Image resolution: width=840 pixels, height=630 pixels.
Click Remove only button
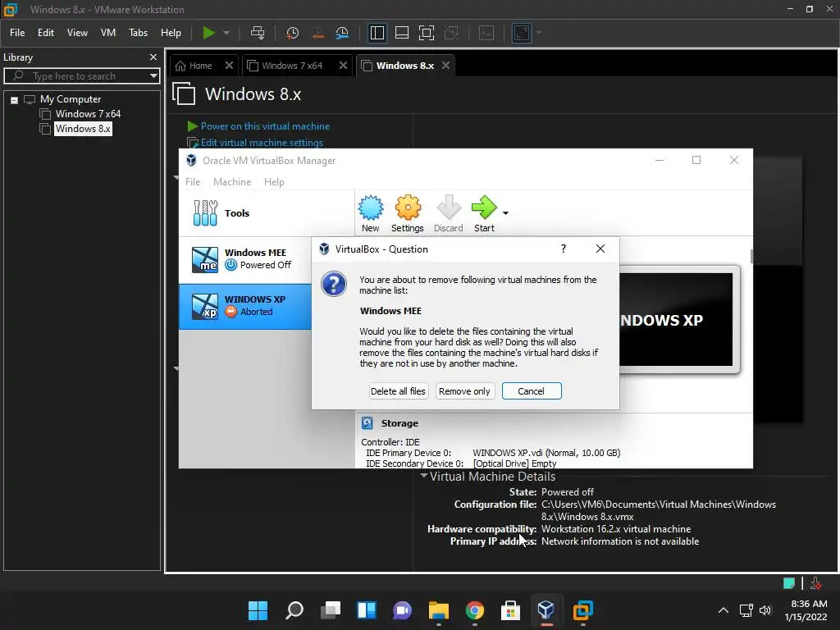click(464, 391)
